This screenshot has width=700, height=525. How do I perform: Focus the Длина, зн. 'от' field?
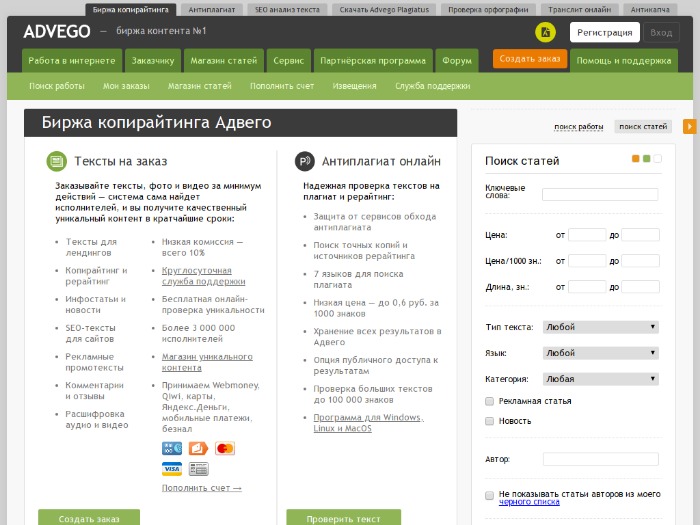tap(587, 287)
